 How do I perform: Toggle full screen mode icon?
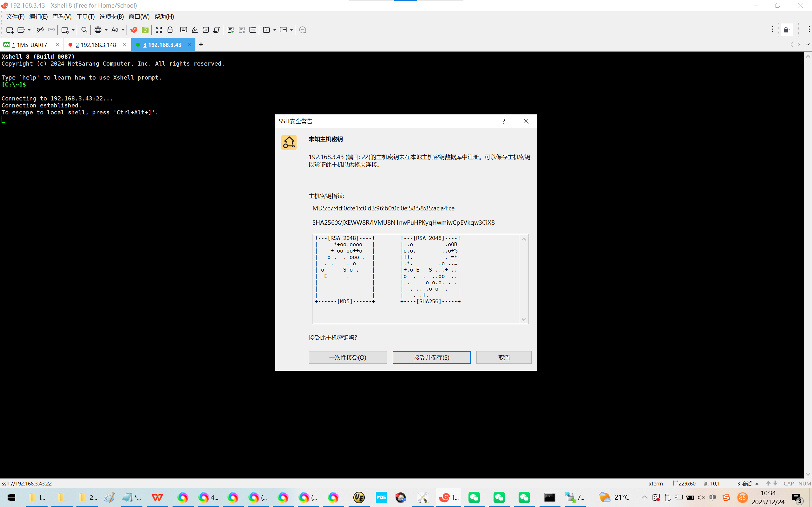click(159, 30)
